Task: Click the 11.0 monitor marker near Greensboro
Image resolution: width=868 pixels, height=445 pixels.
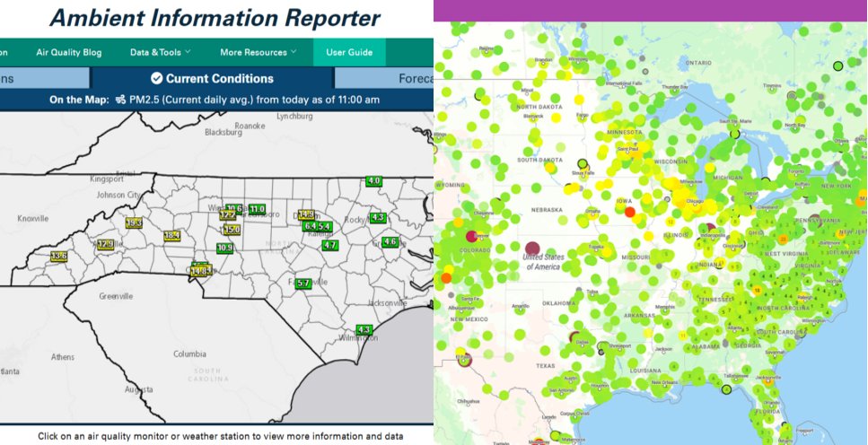Action: coord(257,209)
